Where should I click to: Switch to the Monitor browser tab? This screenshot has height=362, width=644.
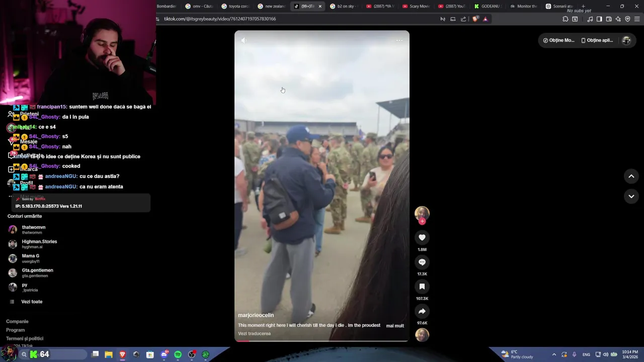click(524, 7)
